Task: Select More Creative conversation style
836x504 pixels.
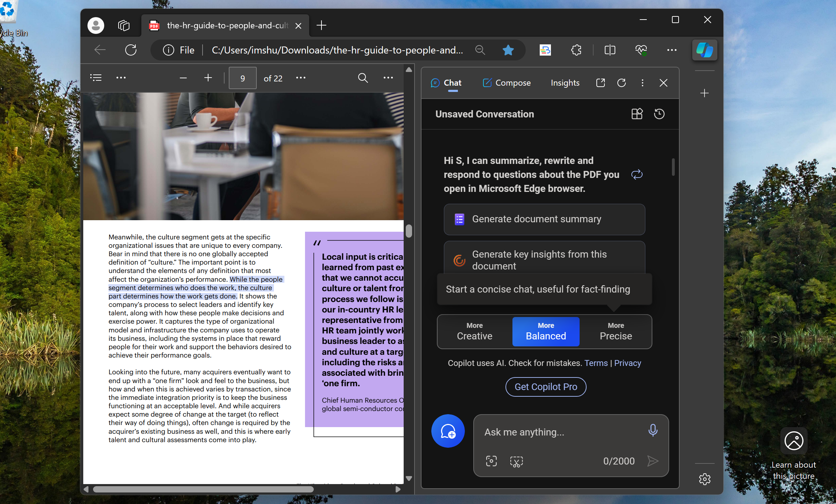Action: coord(474,331)
